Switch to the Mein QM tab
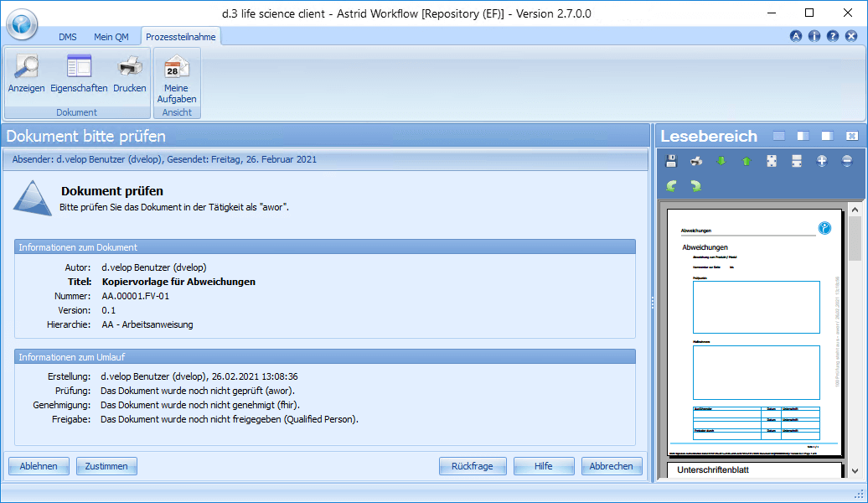868x503 pixels. pyautogui.click(x=111, y=37)
